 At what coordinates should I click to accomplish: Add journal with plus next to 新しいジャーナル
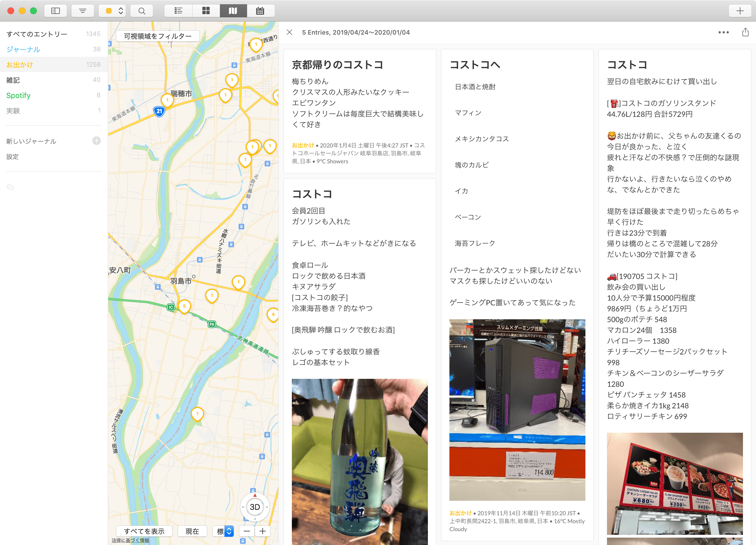click(97, 141)
